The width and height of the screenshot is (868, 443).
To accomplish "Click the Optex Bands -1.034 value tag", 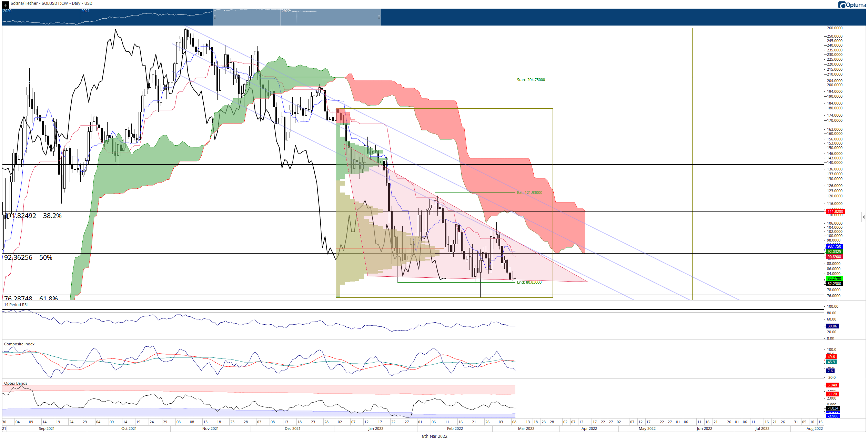I will (833, 408).
